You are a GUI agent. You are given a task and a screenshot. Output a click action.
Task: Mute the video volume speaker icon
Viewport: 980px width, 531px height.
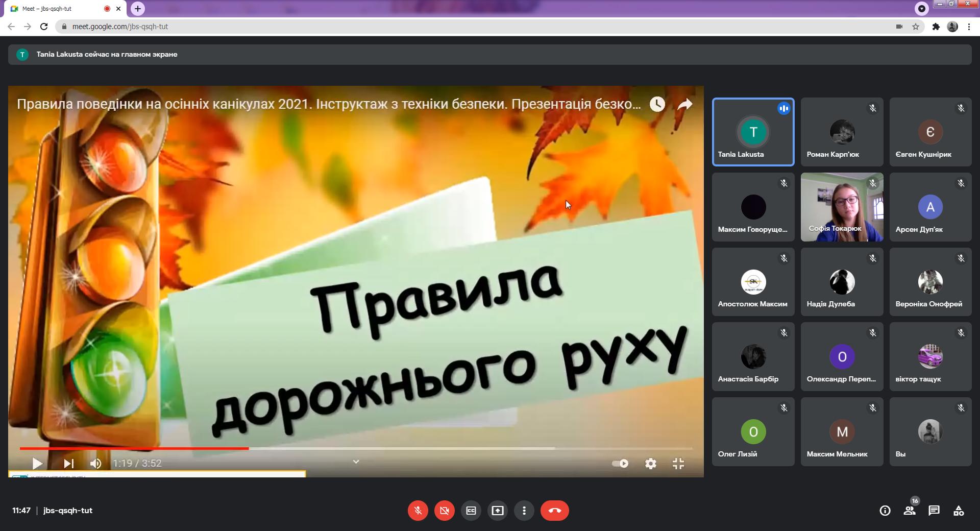[x=95, y=463]
